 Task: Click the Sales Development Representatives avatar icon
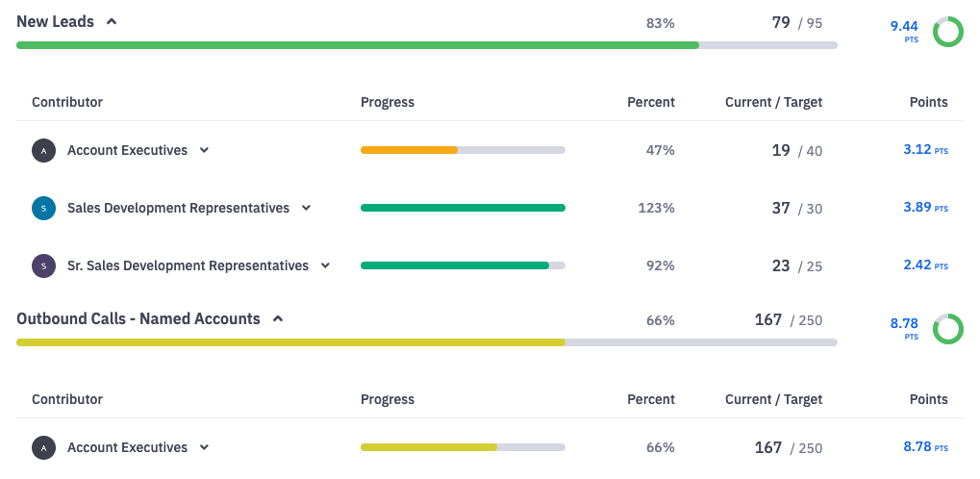43,208
